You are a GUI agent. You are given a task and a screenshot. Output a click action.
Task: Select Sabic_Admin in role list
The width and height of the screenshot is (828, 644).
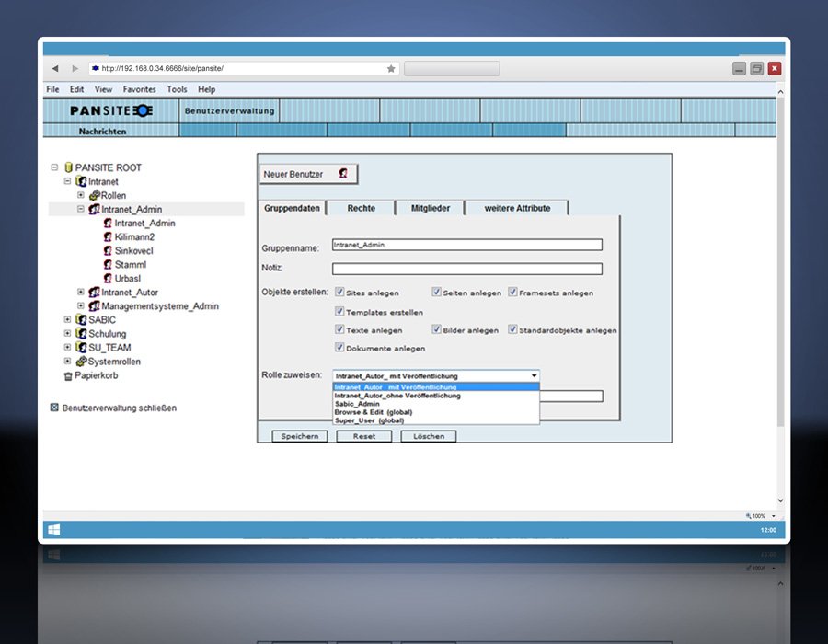coord(436,404)
